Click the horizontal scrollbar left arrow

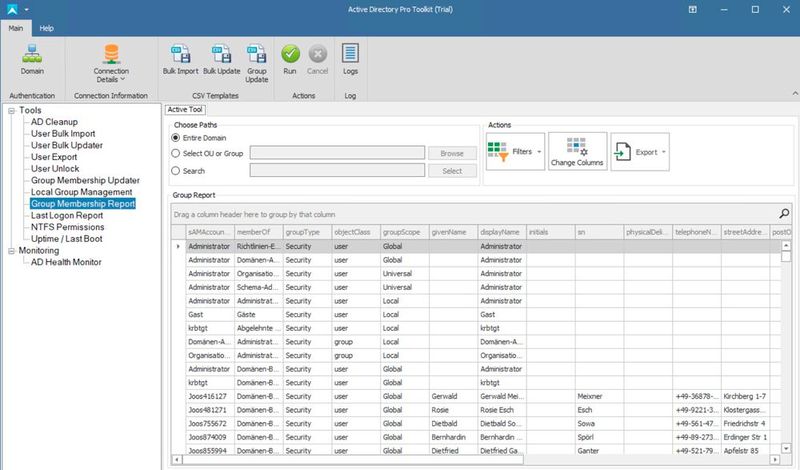(x=177, y=459)
